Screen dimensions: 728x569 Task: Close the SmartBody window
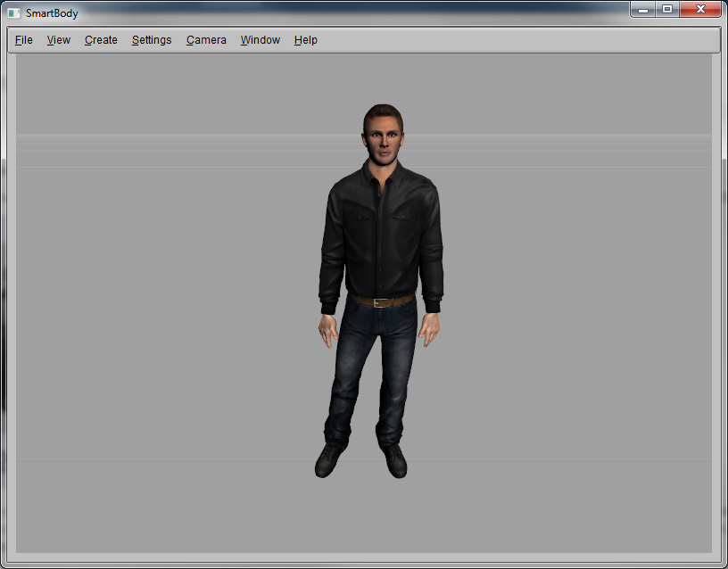point(700,10)
